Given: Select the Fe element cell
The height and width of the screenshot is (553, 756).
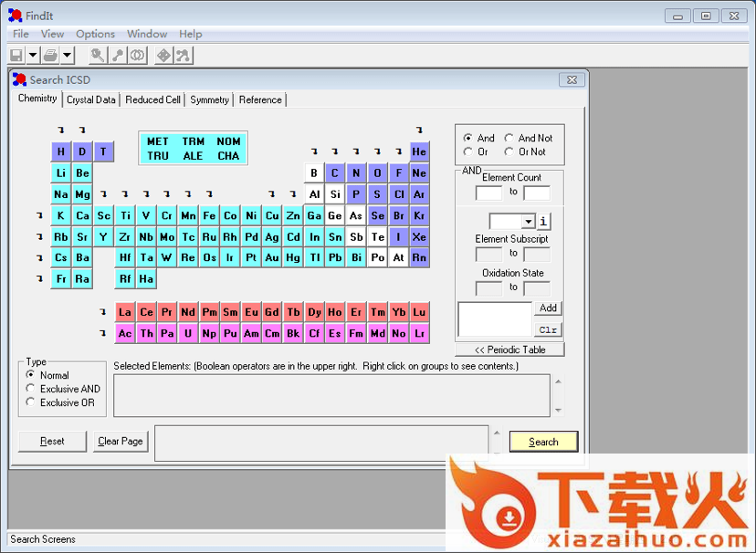Looking at the screenshot, I should click(x=209, y=215).
